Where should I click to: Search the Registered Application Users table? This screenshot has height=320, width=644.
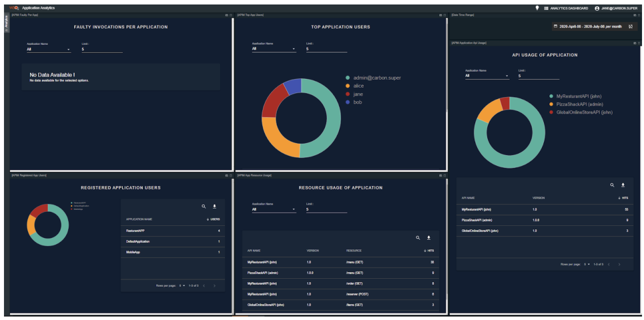click(204, 206)
